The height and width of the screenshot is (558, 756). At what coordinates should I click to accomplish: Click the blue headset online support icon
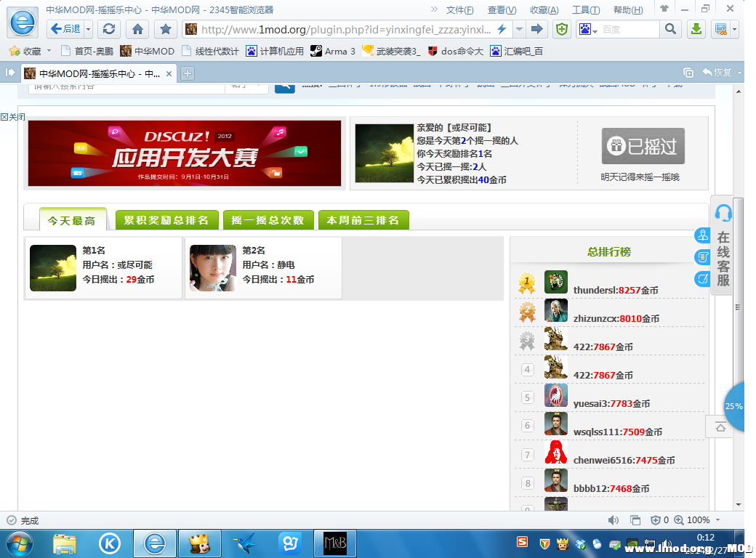pos(723,213)
